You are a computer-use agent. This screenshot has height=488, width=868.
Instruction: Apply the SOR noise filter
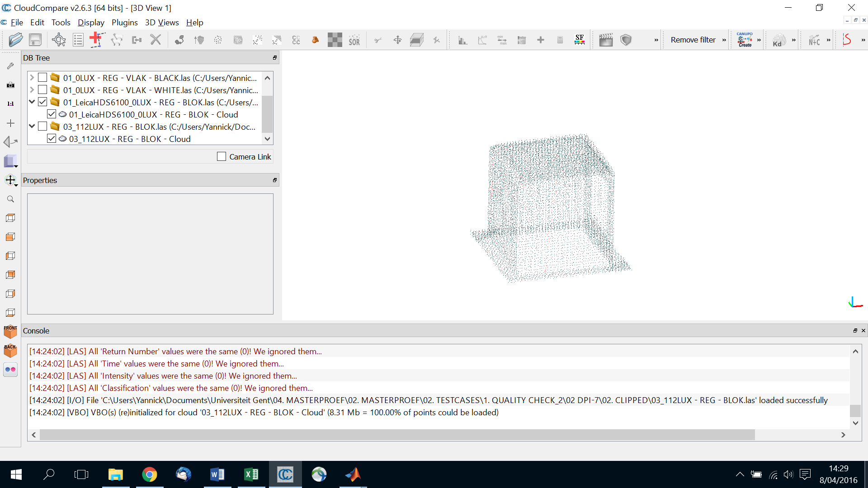354,40
